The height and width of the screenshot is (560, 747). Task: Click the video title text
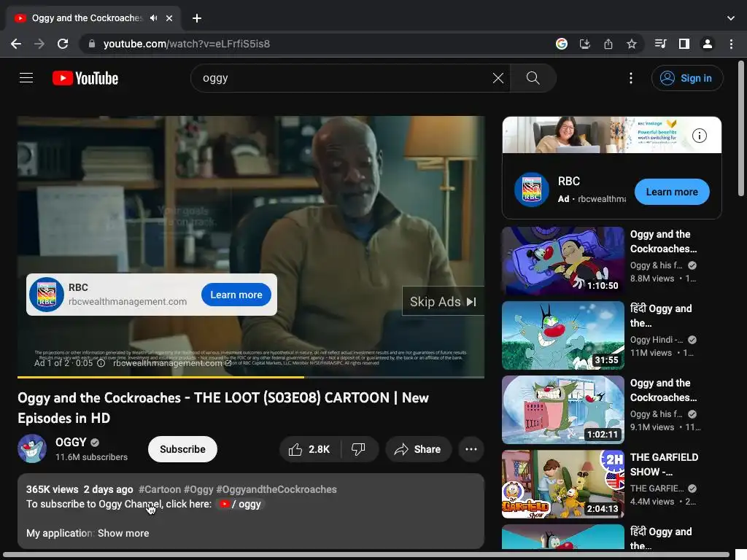[x=223, y=408]
